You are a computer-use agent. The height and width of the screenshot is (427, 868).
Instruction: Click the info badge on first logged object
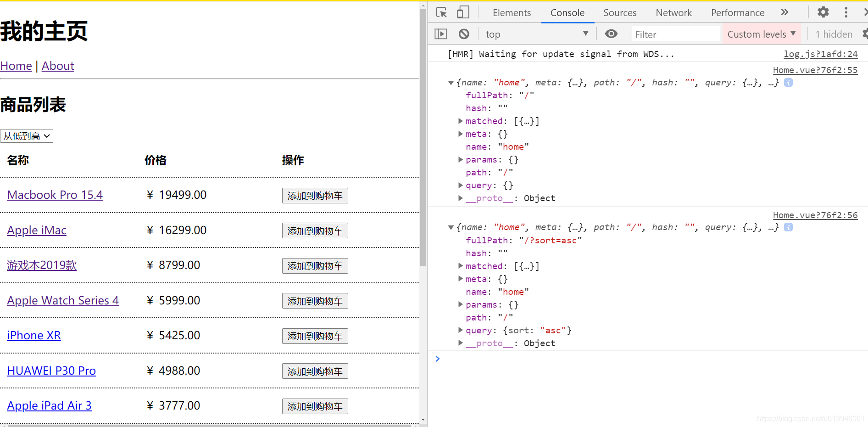click(x=788, y=83)
